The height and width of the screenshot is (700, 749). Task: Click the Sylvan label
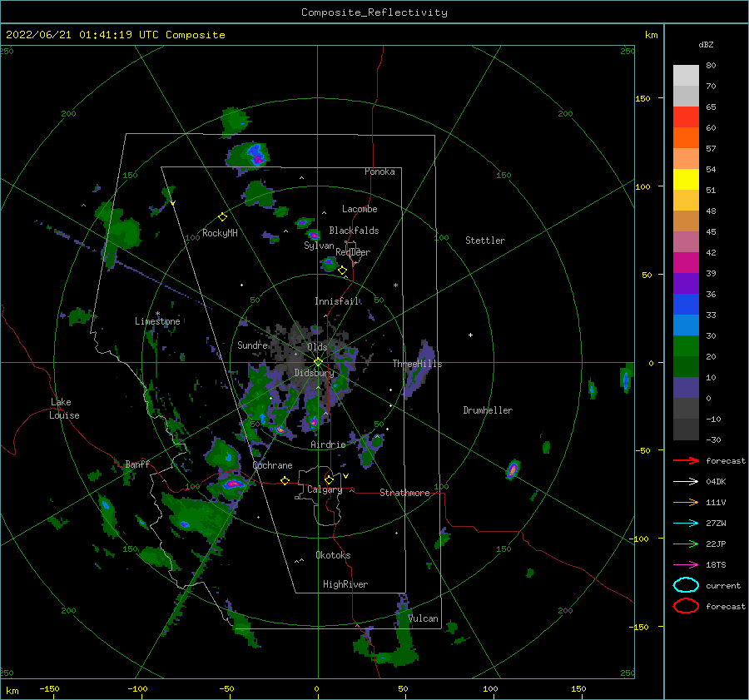click(x=319, y=246)
